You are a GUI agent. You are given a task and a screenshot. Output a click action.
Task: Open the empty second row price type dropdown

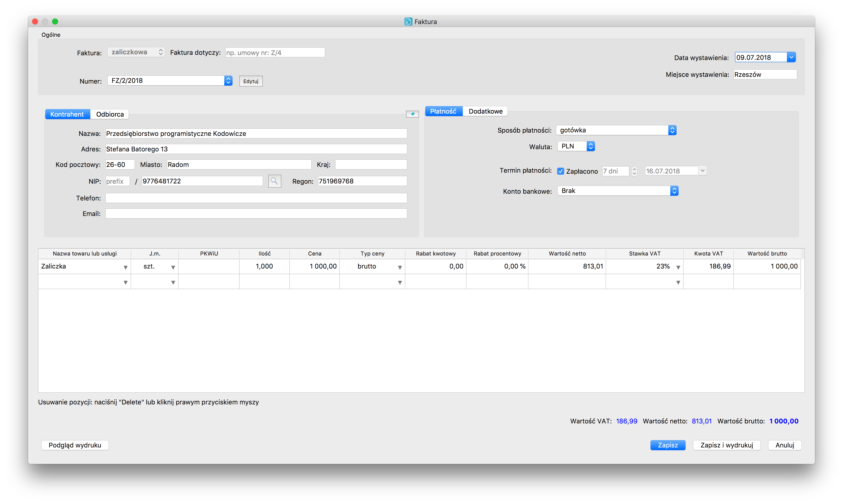[x=400, y=283]
